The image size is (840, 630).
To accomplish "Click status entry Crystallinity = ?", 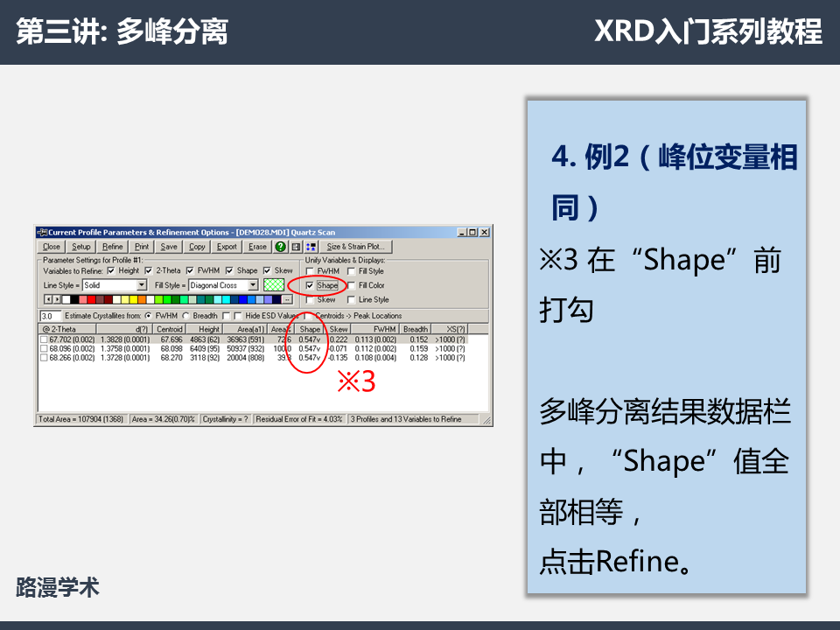I will tap(225, 419).
